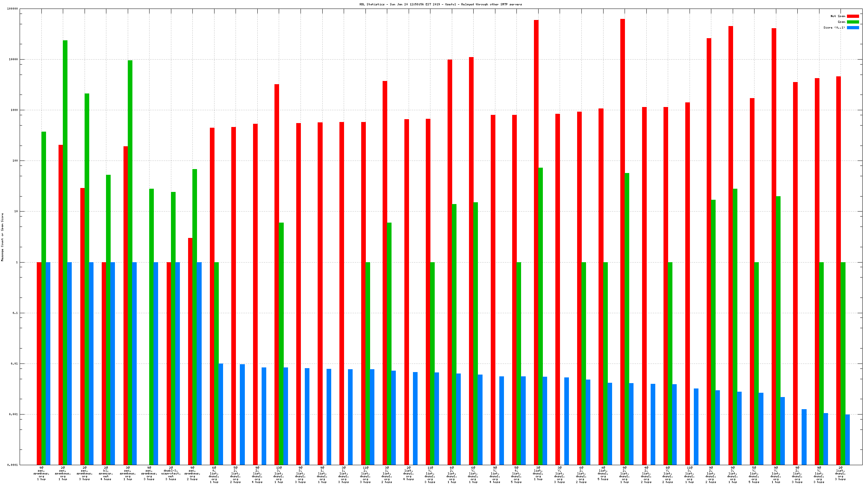Click the 100000 y-axis tick label
Screen dimensions: 868x488
pos(12,9)
